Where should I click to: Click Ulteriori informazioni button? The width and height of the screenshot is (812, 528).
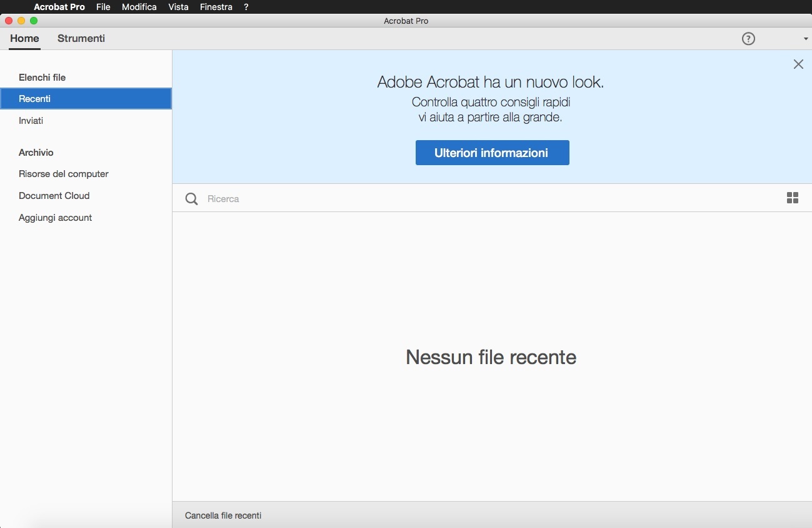(492, 153)
